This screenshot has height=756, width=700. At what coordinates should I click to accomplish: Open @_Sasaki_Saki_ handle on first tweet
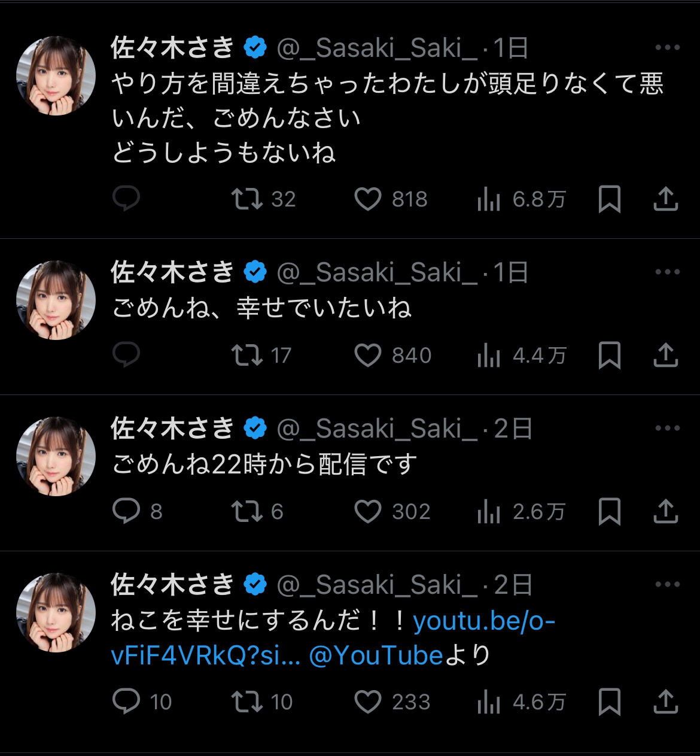pos(377,48)
